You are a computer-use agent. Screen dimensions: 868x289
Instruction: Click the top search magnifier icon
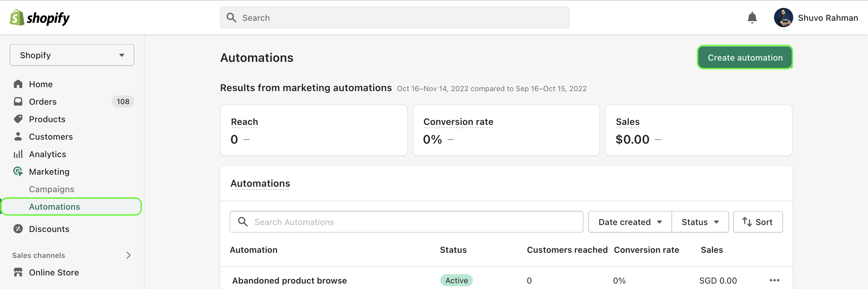(x=231, y=17)
